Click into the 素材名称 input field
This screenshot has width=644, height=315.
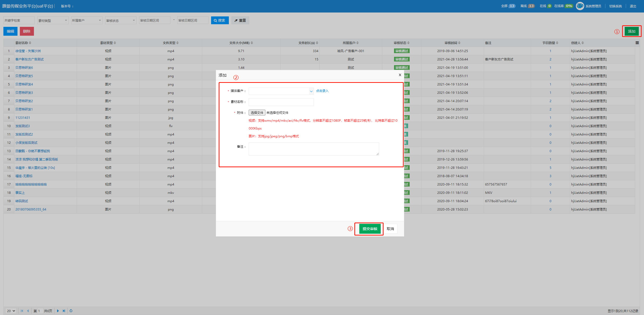tap(281, 102)
